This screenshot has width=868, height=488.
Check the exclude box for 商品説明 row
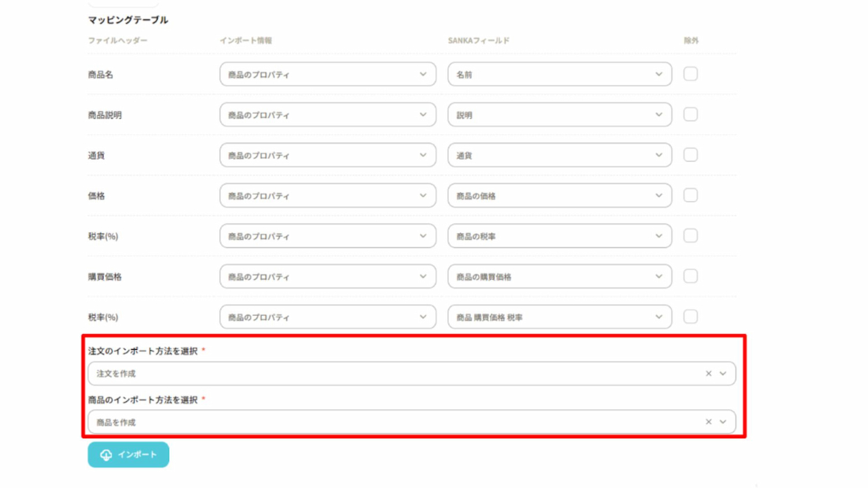690,114
